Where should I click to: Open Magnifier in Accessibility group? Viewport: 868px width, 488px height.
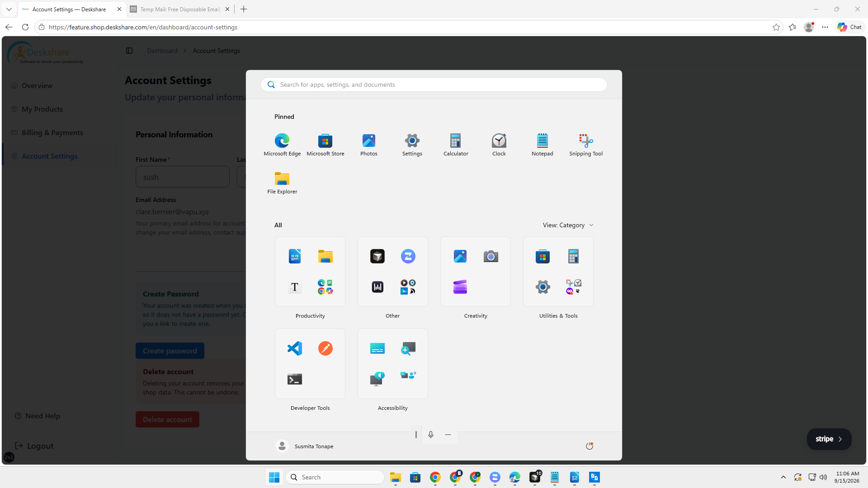point(408,348)
